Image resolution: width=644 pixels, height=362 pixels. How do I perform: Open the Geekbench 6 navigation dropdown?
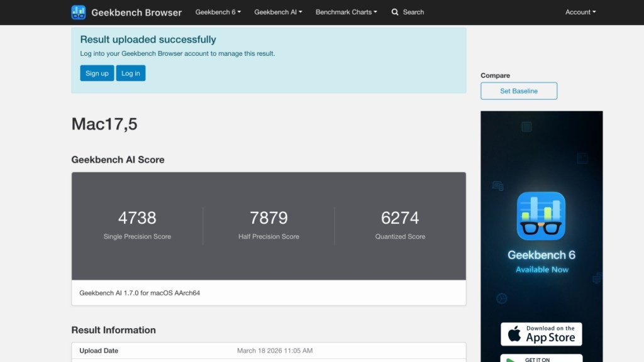[x=218, y=11]
